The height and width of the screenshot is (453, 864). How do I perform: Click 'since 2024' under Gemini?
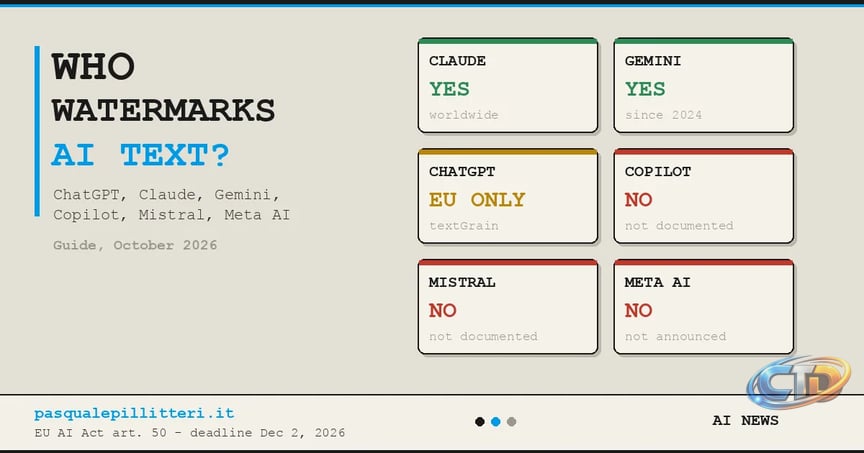point(663,115)
